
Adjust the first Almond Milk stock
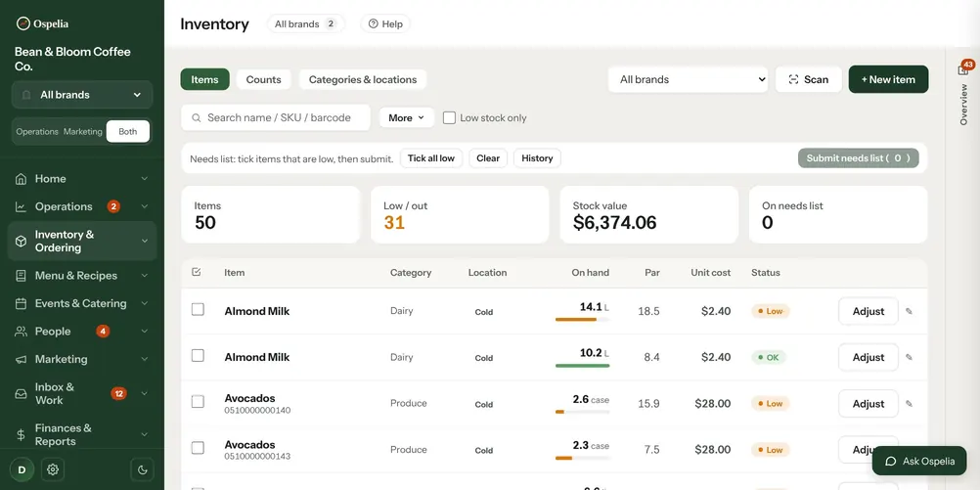(869, 311)
